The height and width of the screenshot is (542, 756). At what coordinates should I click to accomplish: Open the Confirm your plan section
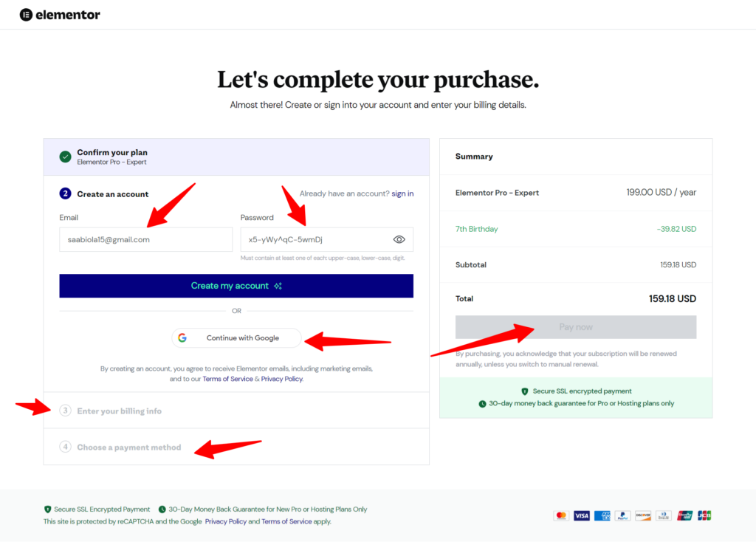point(111,152)
